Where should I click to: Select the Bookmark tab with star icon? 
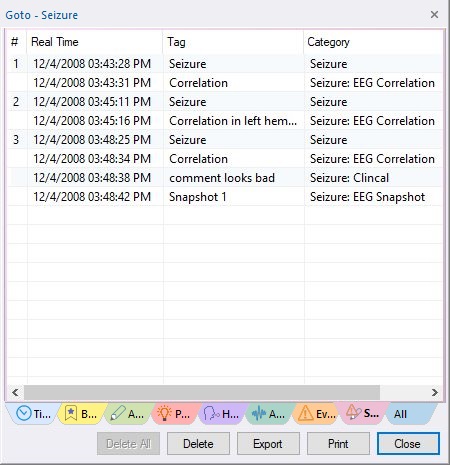(82, 414)
